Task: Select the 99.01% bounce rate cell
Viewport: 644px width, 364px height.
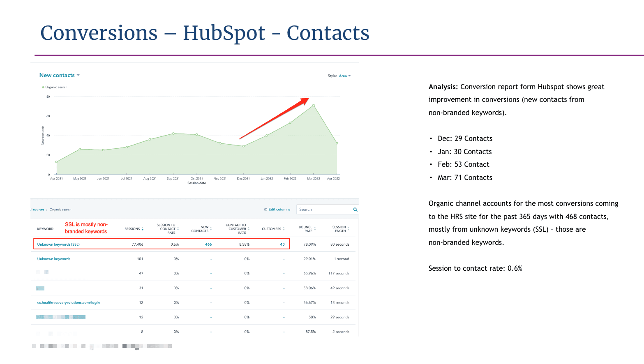Action: pyautogui.click(x=309, y=259)
